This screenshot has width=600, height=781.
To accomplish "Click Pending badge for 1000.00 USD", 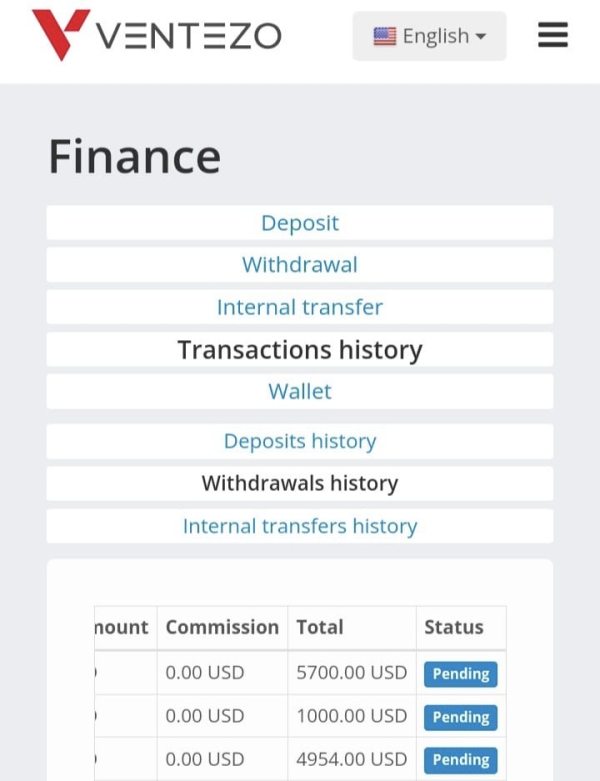I will point(461,717).
